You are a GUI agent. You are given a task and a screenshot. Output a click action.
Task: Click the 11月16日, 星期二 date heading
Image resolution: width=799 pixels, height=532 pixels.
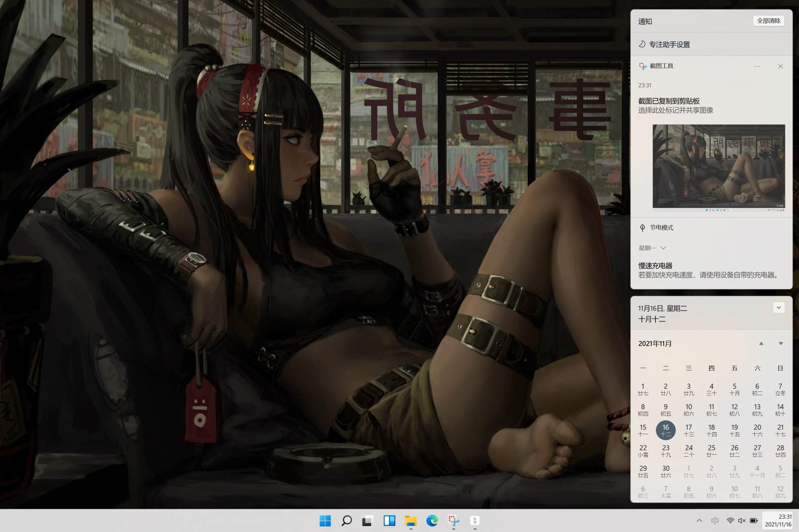[663, 308]
